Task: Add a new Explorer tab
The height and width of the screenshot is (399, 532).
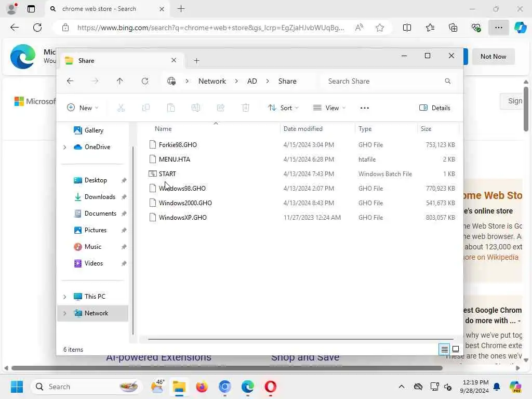Action: [196, 61]
